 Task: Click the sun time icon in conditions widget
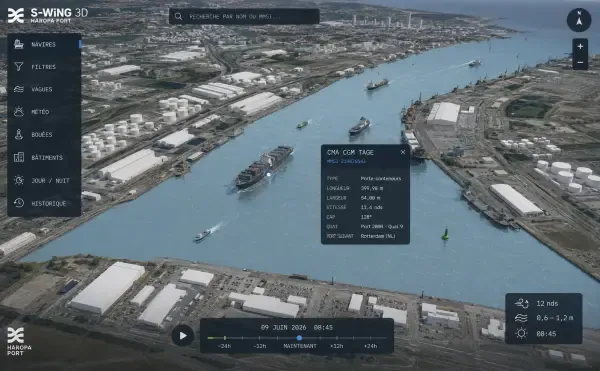[521, 334]
